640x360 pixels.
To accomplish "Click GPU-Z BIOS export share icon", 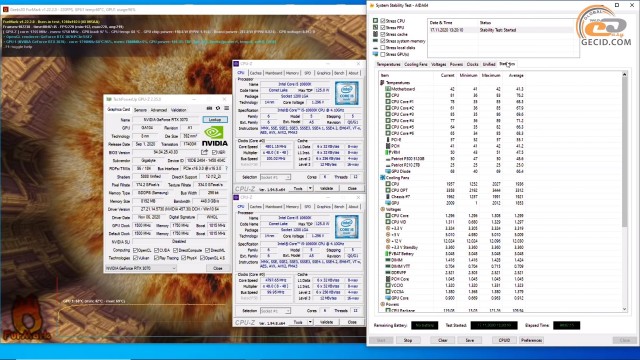I will coord(204,152).
